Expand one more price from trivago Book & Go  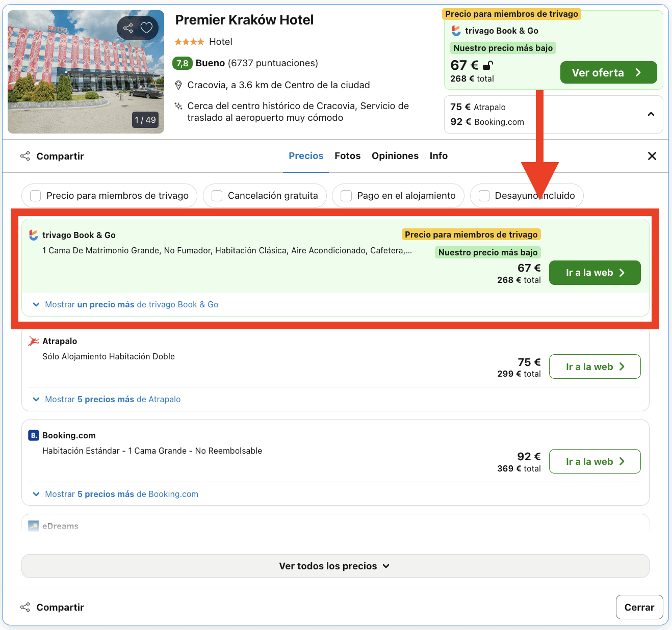[x=125, y=304]
